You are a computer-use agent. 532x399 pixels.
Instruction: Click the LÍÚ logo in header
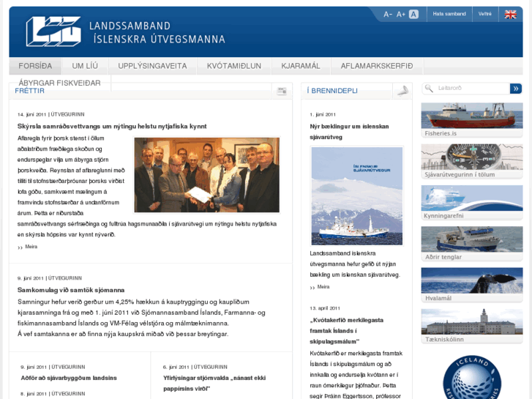tap(53, 31)
